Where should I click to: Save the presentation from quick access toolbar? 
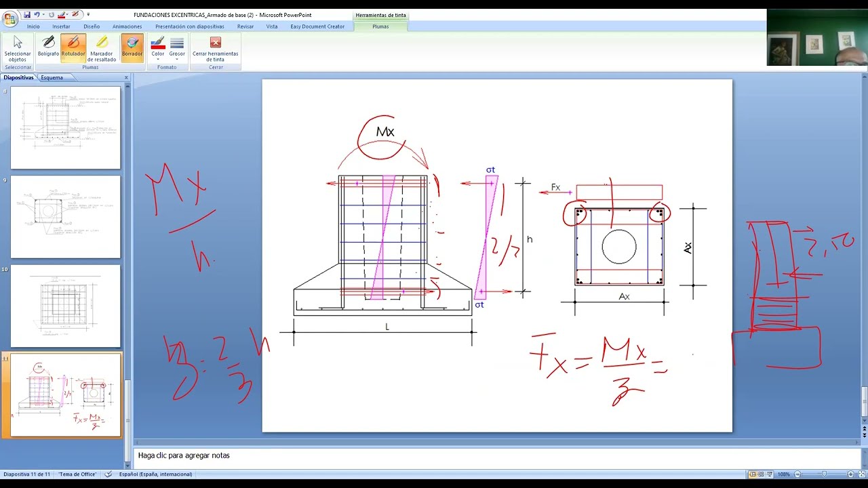pos(26,14)
